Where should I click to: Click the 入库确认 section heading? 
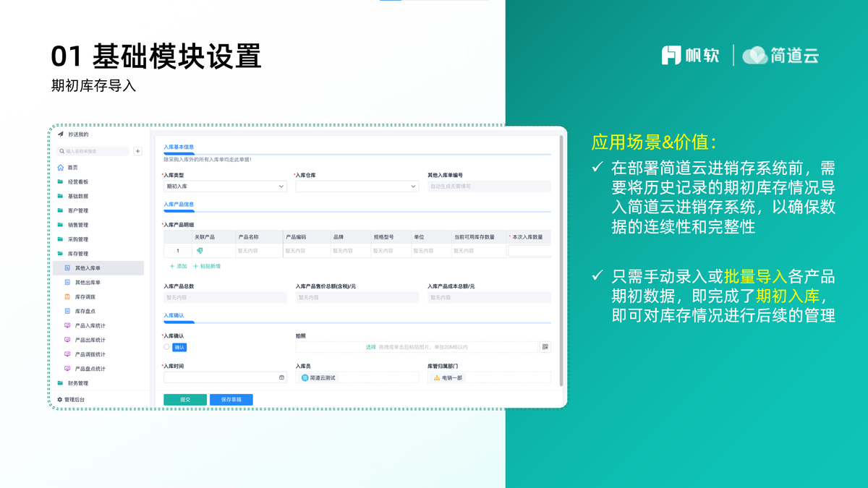[x=174, y=315]
